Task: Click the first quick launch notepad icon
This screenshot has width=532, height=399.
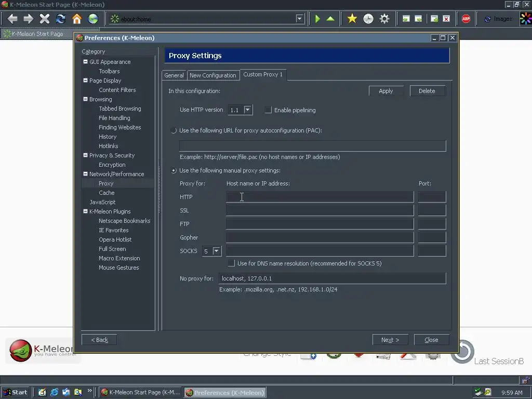Action: (42, 392)
